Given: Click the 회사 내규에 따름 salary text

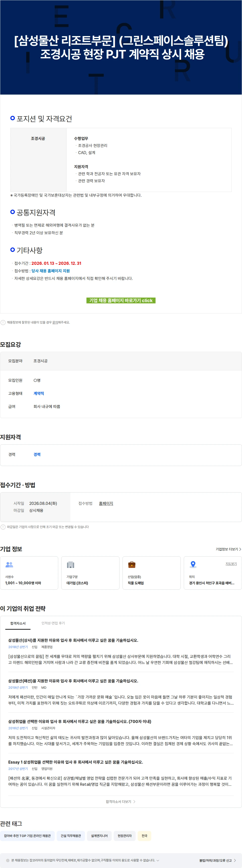Looking at the screenshot, I should (47, 406).
